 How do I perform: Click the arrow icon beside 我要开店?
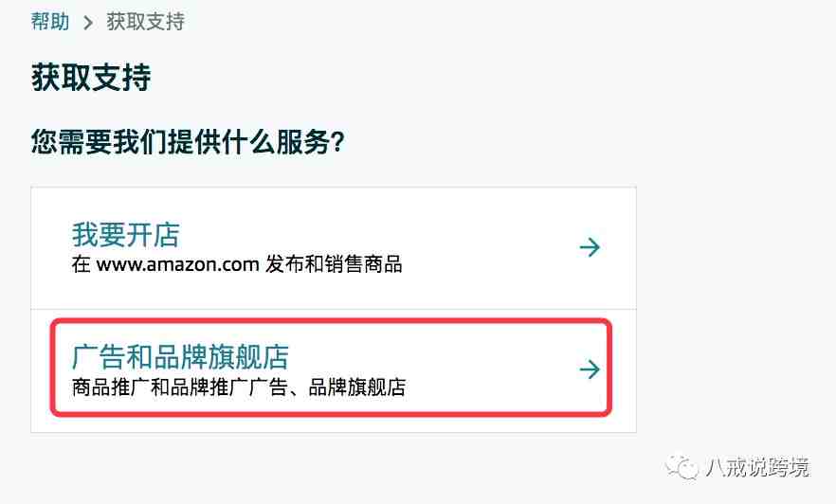pyautogui.click(x=590, y=247)
